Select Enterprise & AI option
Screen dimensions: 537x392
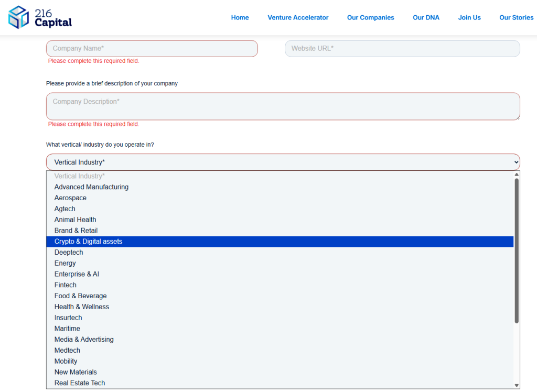click(x=77, y=274)
